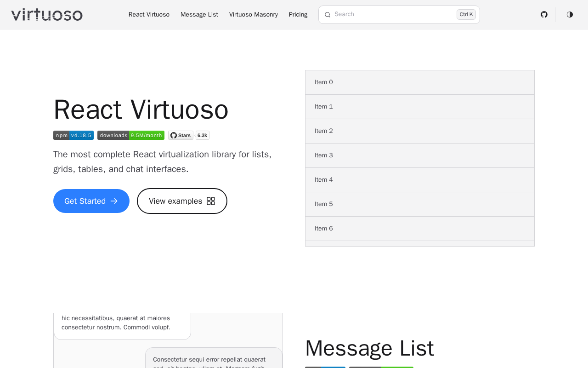Click the library description paragraph
This screenshot has height=368, width=588.
[163, 161]
